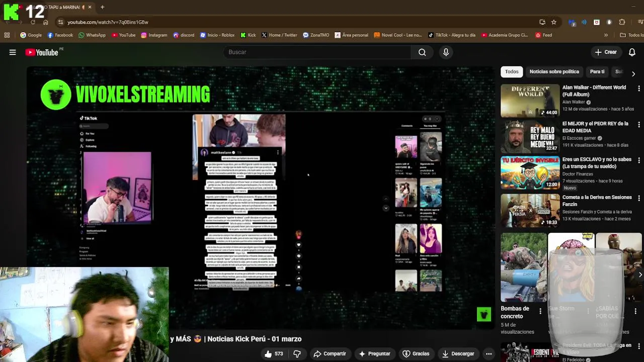Dislike the video with thumbs-down
644x362 pixels.
(x=297, y=354)
